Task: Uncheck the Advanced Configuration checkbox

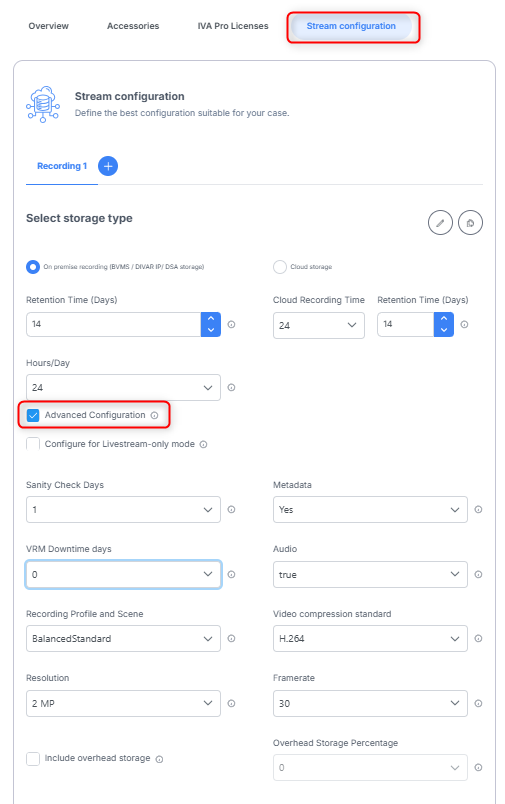Action: point(33,415)
